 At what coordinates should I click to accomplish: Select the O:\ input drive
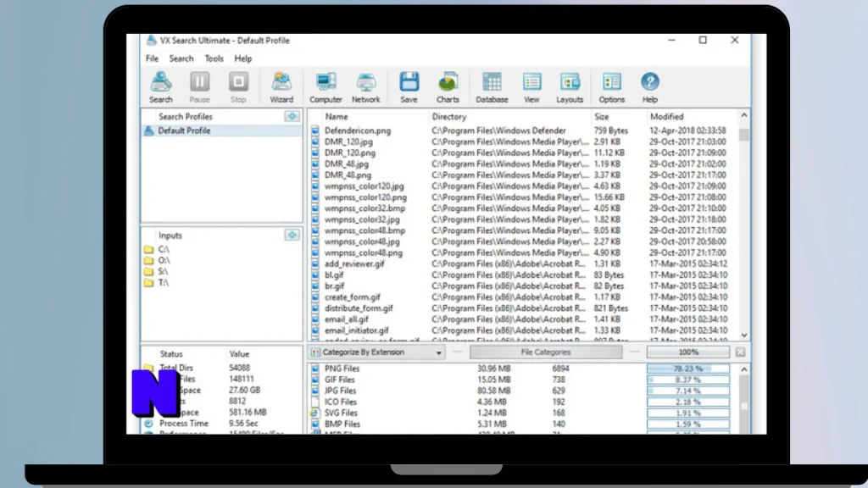164,261
